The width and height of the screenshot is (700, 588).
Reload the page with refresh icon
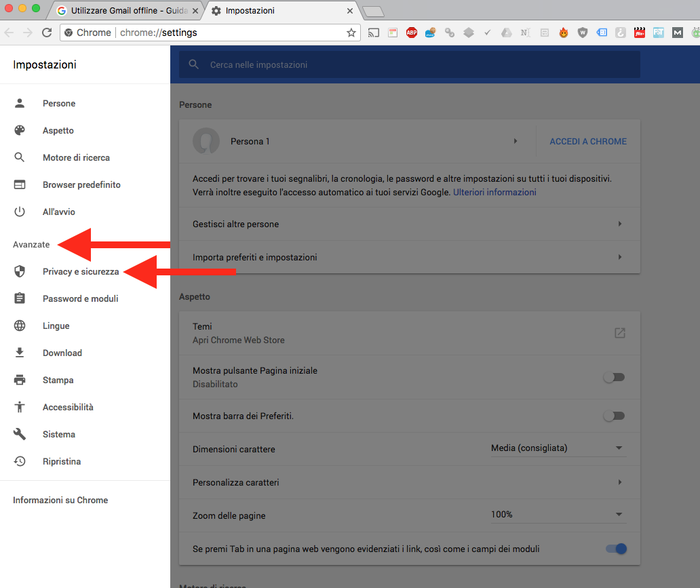coord(47,33)
